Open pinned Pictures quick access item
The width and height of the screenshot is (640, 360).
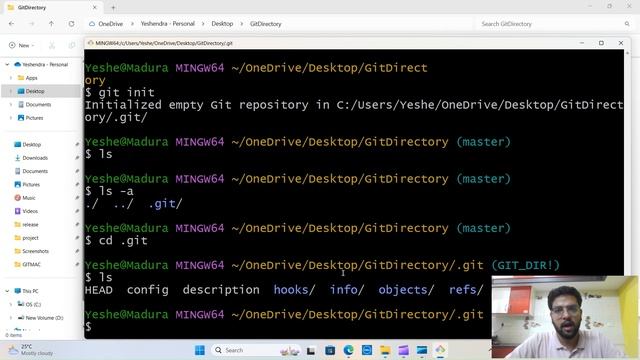tap(27, 184)
